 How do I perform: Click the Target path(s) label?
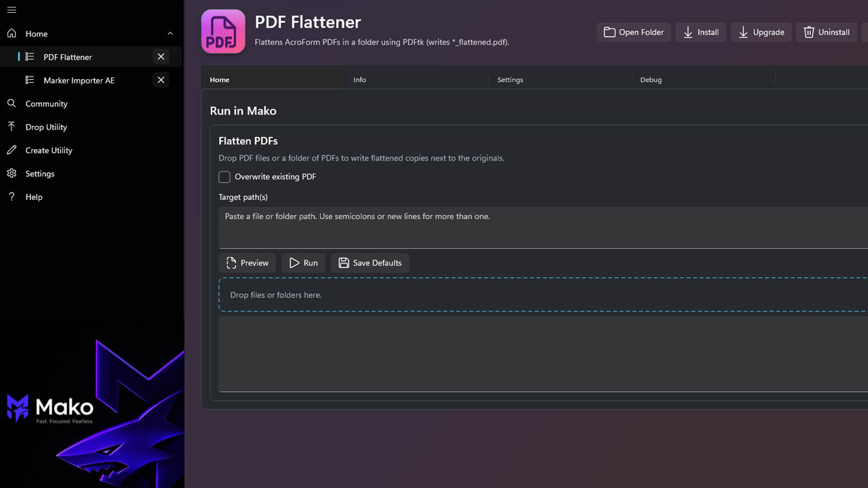point(243,197)
